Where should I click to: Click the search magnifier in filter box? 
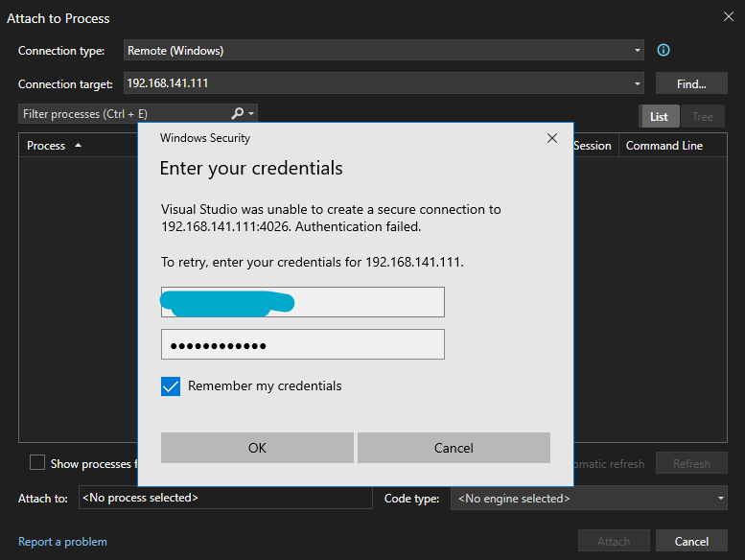(239, 114)
